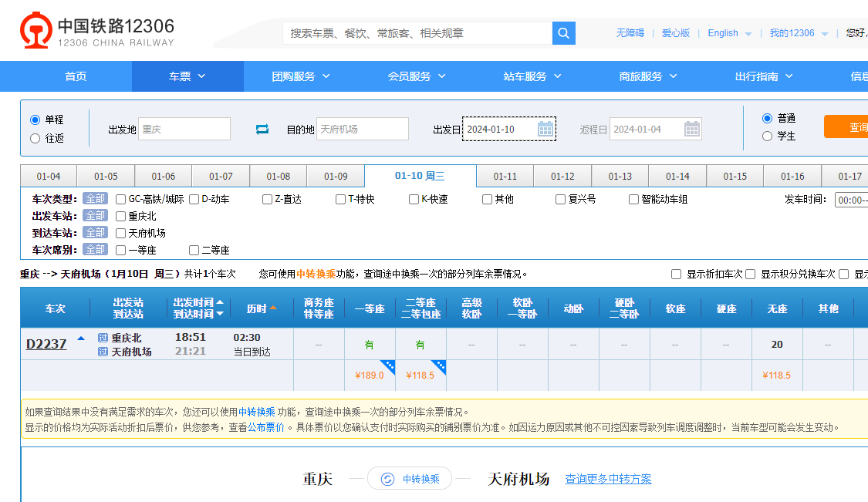Click the 出发日 date input field
868x502 pixels.
tap(509, 129)
